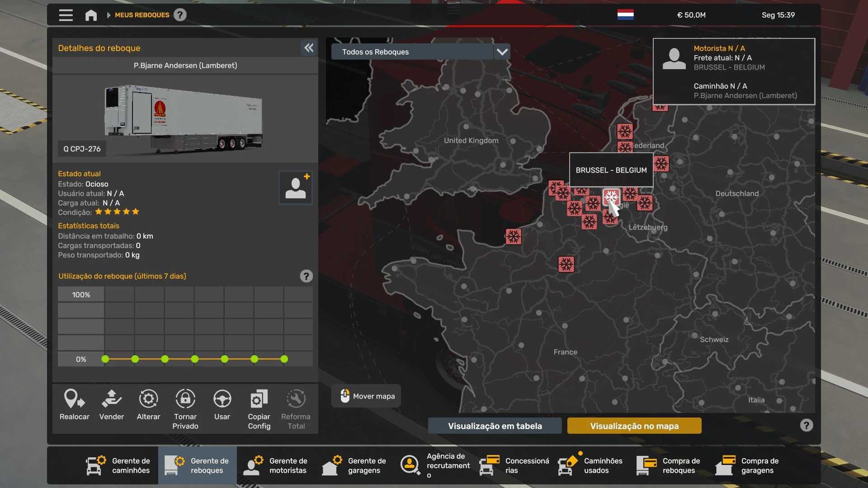
Task: Switch to Visualização em tabela
Action: [495, 426]
